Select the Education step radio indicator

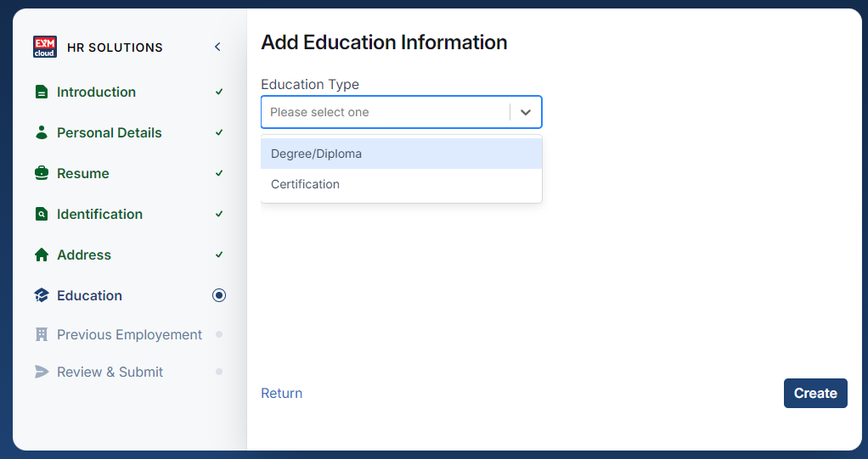[219, 295]
